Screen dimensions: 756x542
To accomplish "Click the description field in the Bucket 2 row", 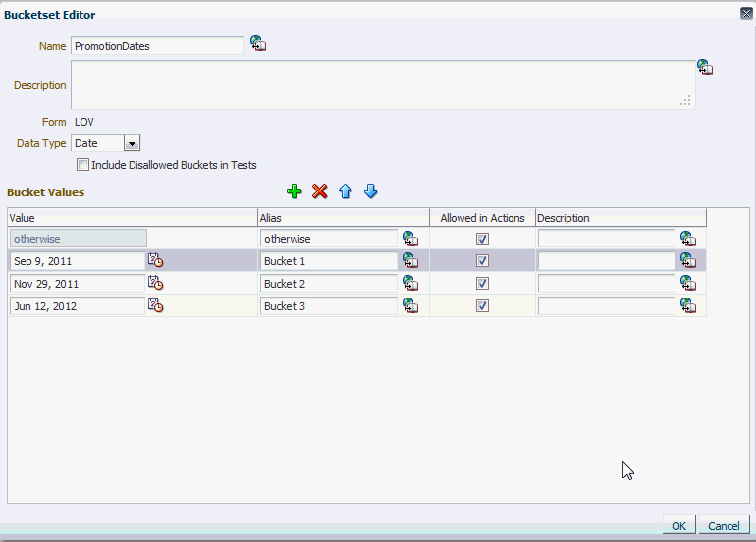I will click(x=607, y=284).
